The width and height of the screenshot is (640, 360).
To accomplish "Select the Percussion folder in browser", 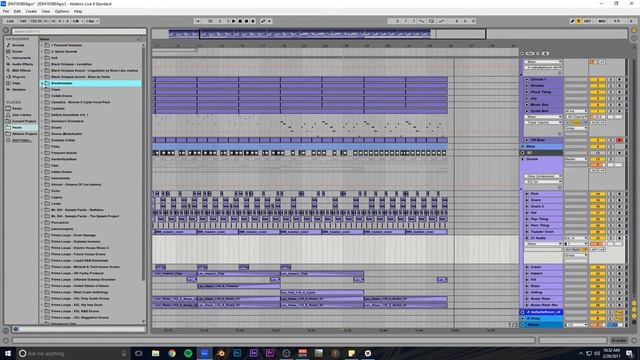I will (x=60, y=222).
